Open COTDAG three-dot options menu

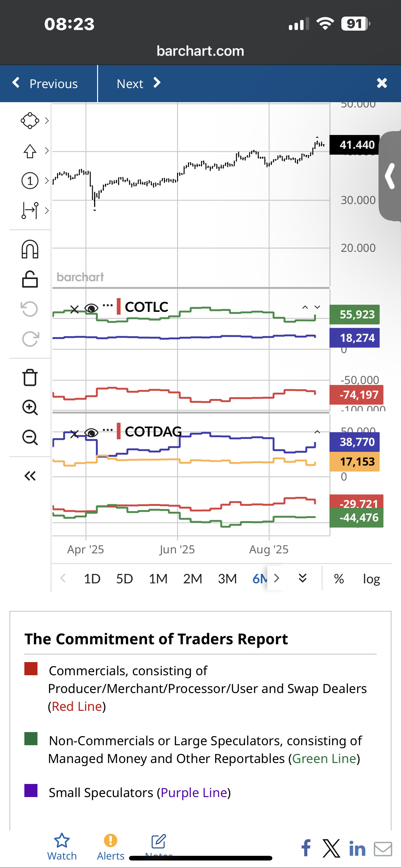108,430
